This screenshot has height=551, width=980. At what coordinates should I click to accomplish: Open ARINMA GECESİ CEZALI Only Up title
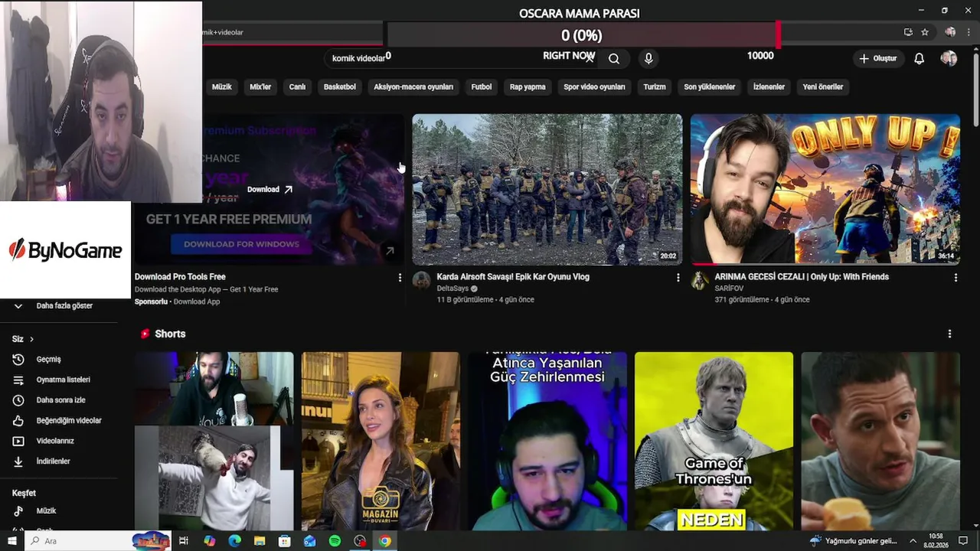coord(802,276)
